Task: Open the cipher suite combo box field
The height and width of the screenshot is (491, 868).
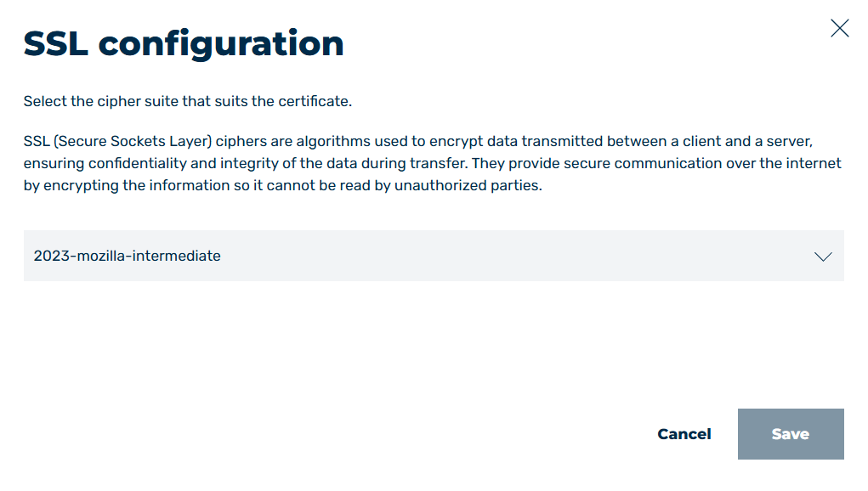Action: 434,256
